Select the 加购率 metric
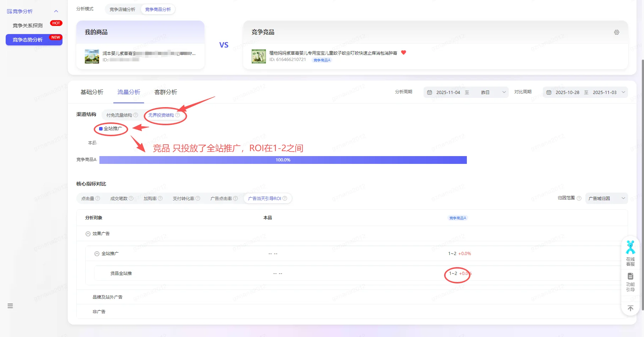The image size is (644, 337). point(150,198)
